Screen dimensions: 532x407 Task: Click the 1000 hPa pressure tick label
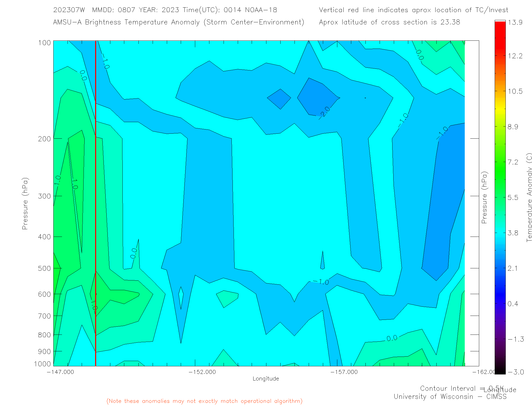[43, 364]
